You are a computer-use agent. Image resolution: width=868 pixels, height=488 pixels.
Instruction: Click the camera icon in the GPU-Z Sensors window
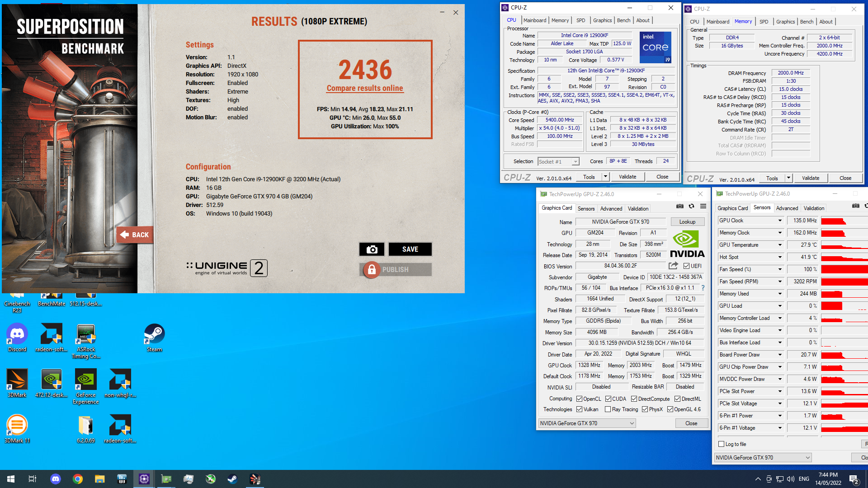pyautogui.click(x=855, y=206)
